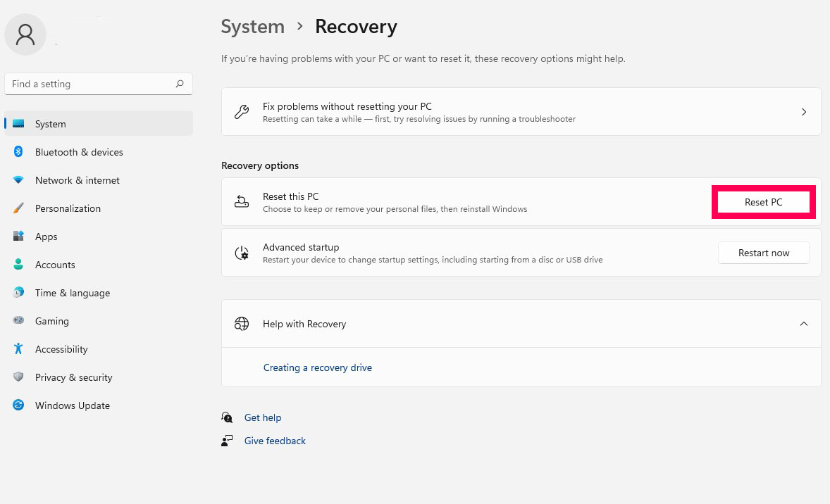This screenshot has height=504, width=830.
Task: Click the Give feedback person icon
Action: 227,441
